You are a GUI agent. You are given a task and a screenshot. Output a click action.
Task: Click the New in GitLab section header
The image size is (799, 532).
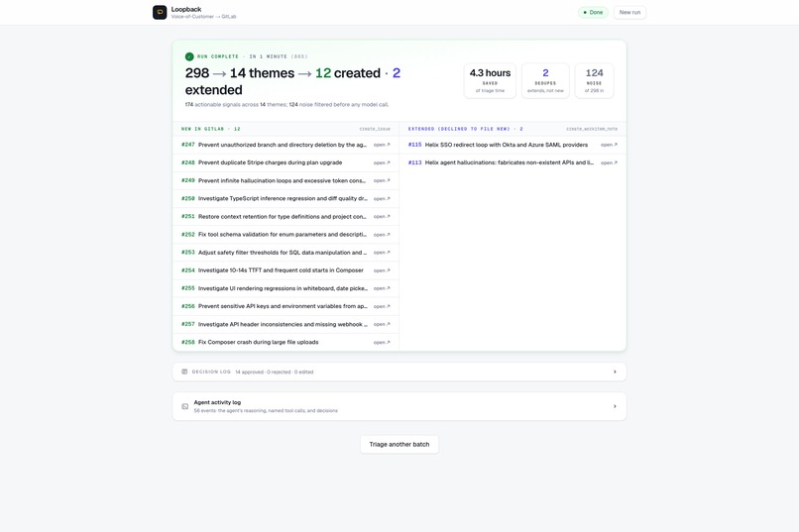pos(211,129)
